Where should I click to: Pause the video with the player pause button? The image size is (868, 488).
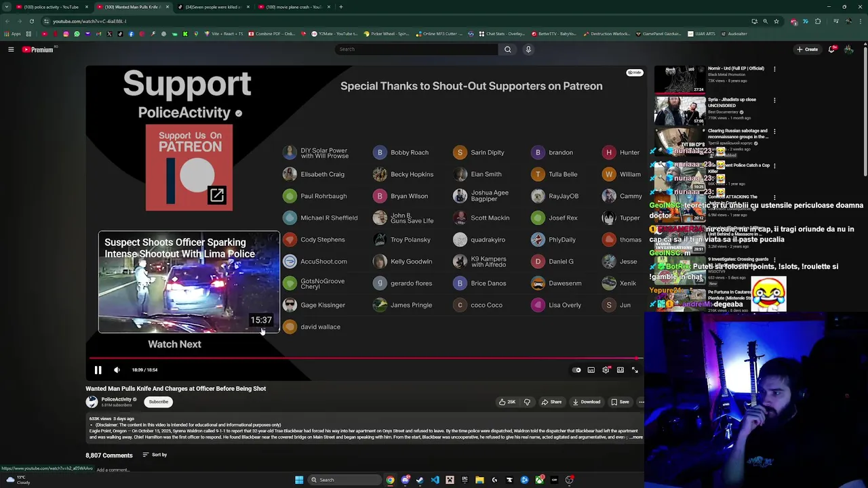click(98, 370)
